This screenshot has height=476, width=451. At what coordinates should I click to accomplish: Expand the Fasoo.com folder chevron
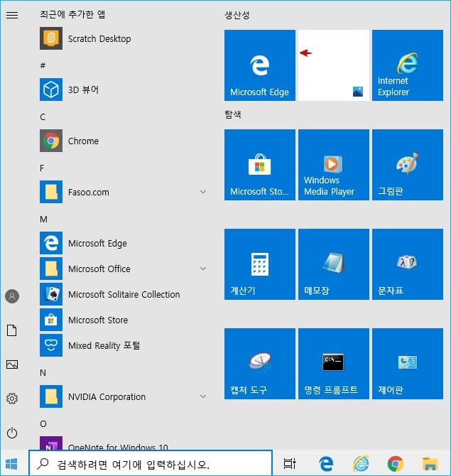tap(203, 192)
